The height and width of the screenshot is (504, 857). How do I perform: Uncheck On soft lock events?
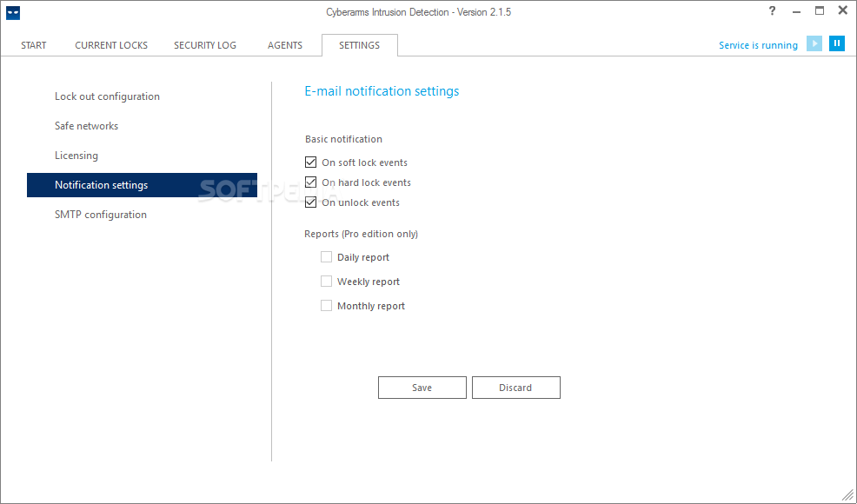click(310, 162)
